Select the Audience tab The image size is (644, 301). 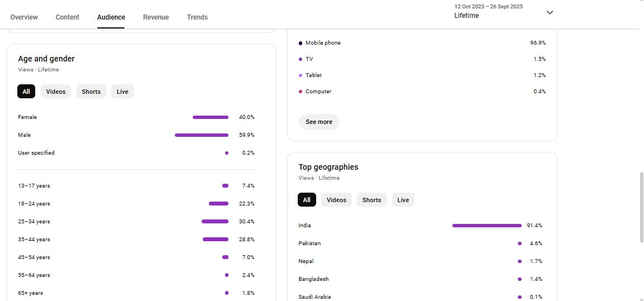tap(111, 17)
